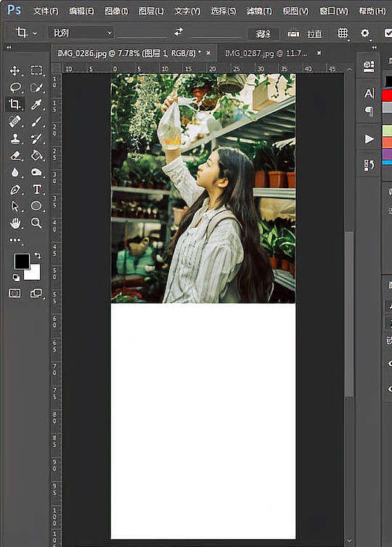Screen dimensions: 392x547
Task: Click the crop width input field
Action: point(143,33)
